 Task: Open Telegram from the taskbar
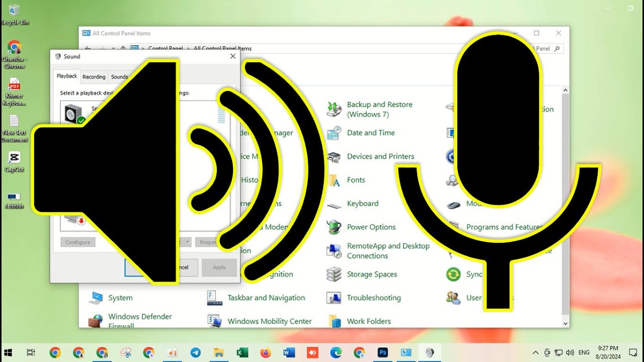click(x=196, y=353)
